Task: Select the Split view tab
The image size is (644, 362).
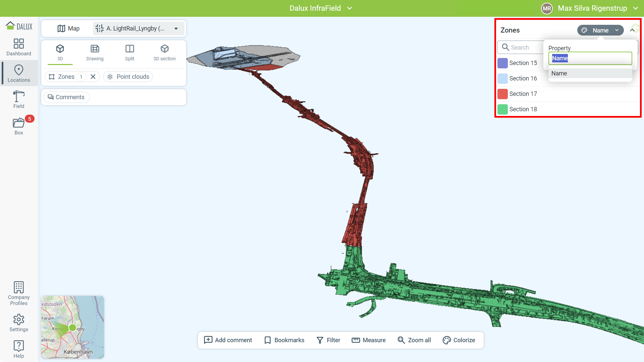Action: point(130,53)
